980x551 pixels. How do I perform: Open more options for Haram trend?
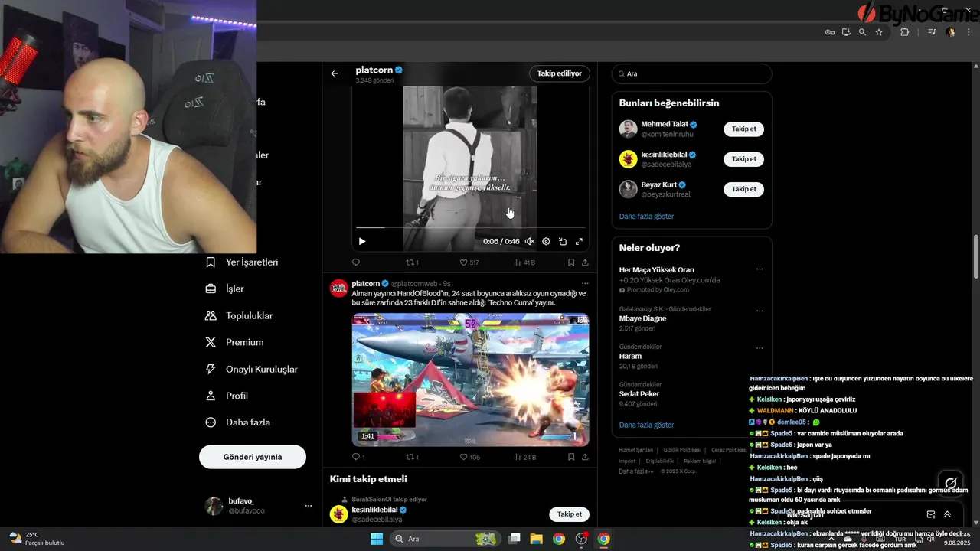[759, 348]
